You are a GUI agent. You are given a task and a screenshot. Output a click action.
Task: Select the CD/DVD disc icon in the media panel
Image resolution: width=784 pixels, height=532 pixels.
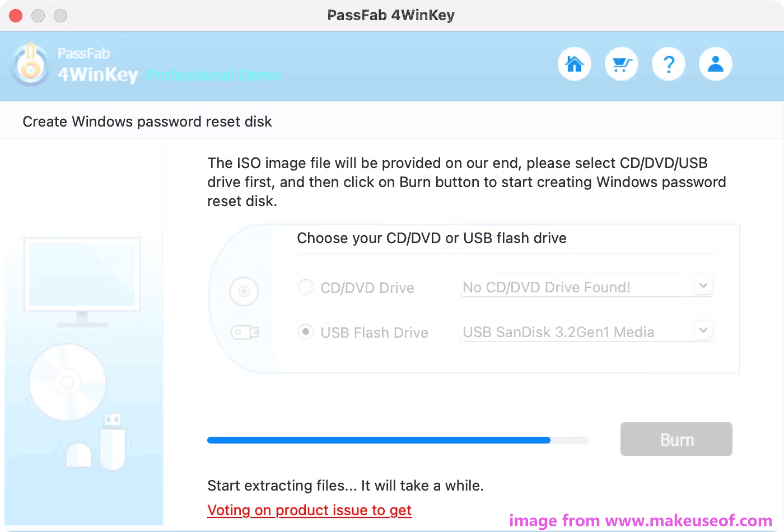pos(244,291)
